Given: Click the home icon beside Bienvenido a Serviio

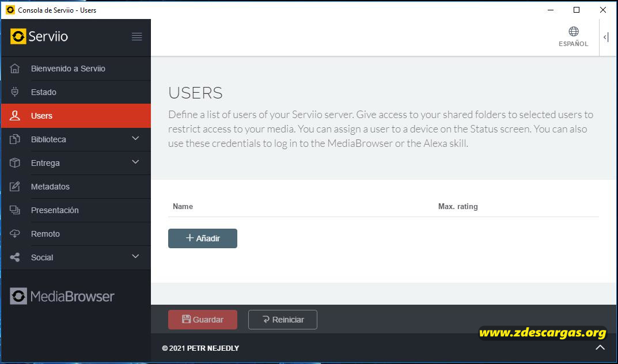Looking at the screenshot, I should (x=14, y=69).
